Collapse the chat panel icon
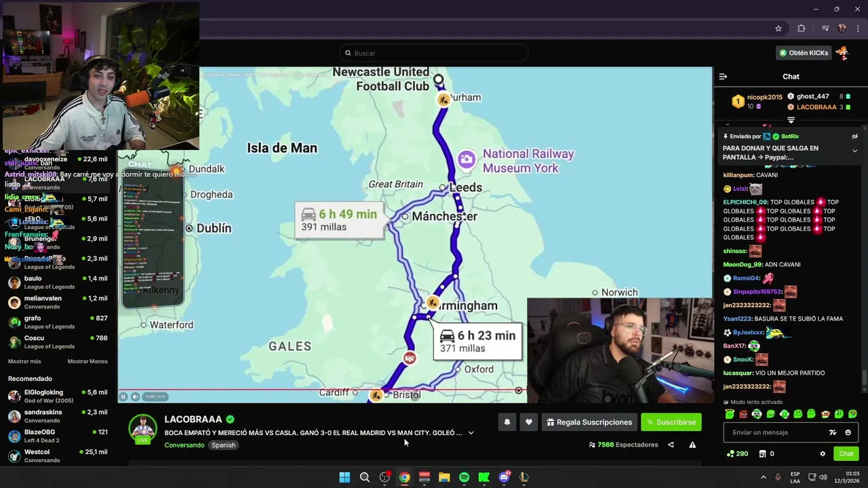 click(x=723, y=77)
